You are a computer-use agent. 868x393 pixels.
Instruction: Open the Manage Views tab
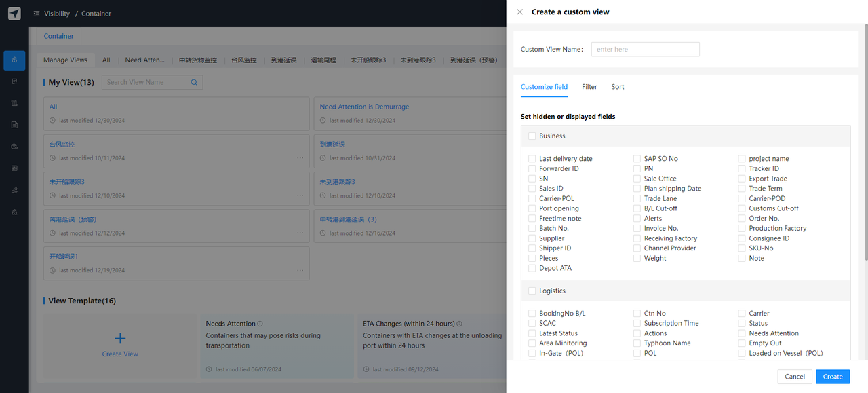coord(65,60)
